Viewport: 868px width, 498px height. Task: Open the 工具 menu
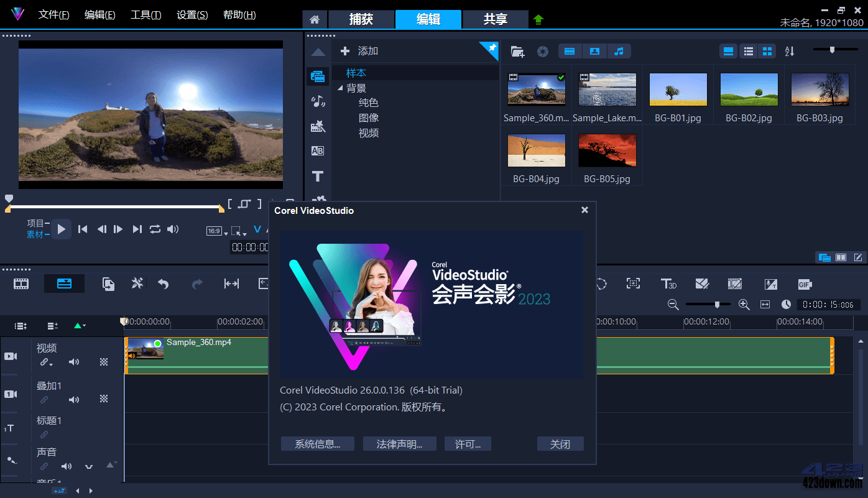(145, 14)
